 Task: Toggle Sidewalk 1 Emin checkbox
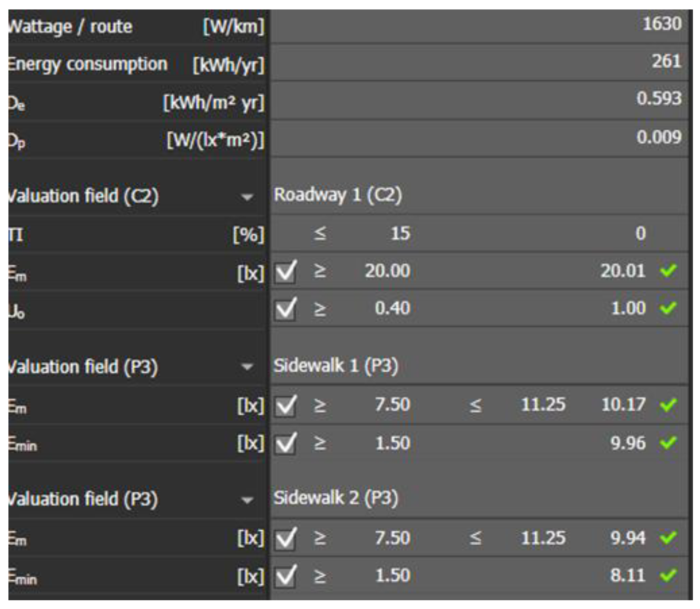click(285, 444)
